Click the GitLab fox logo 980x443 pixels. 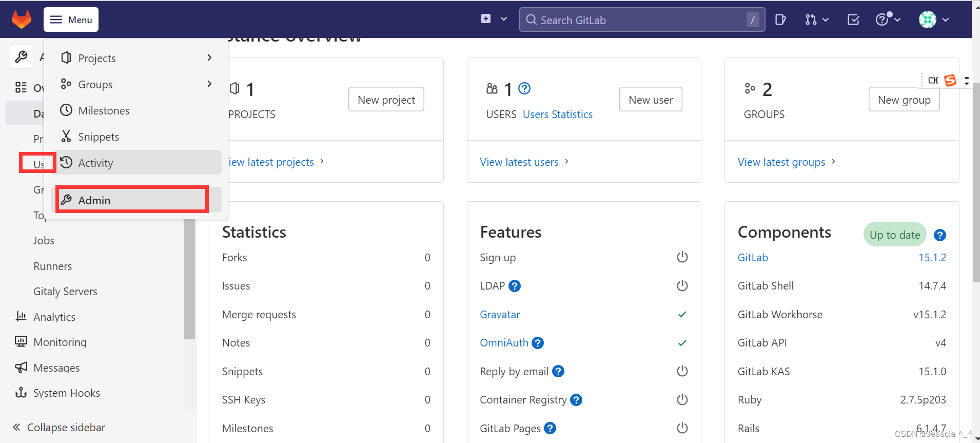click(22, 20)
